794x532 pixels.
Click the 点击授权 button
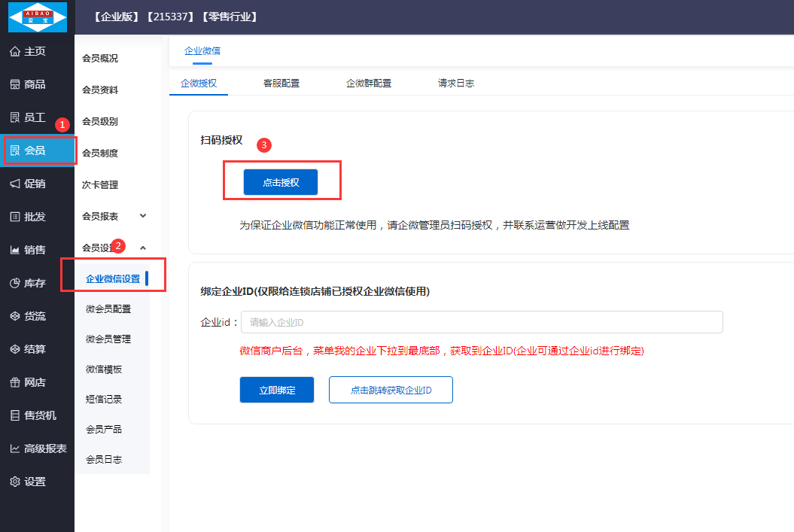[281, 182]
